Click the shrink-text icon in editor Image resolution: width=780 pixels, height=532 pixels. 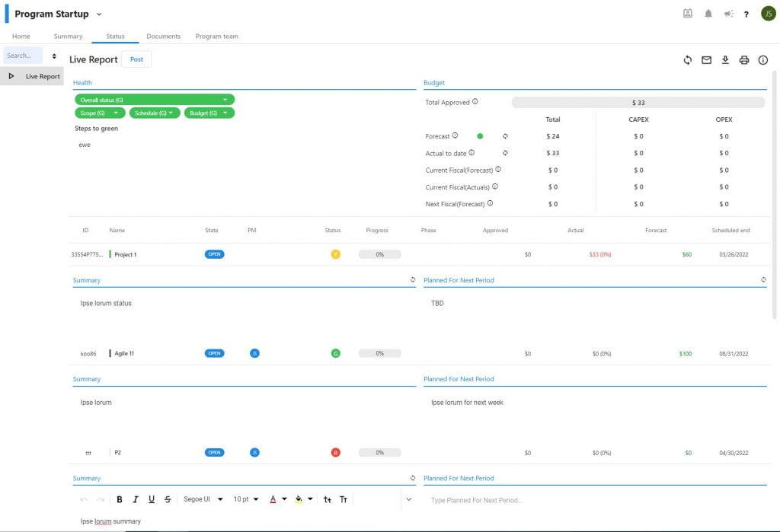[x=344, y=499]
